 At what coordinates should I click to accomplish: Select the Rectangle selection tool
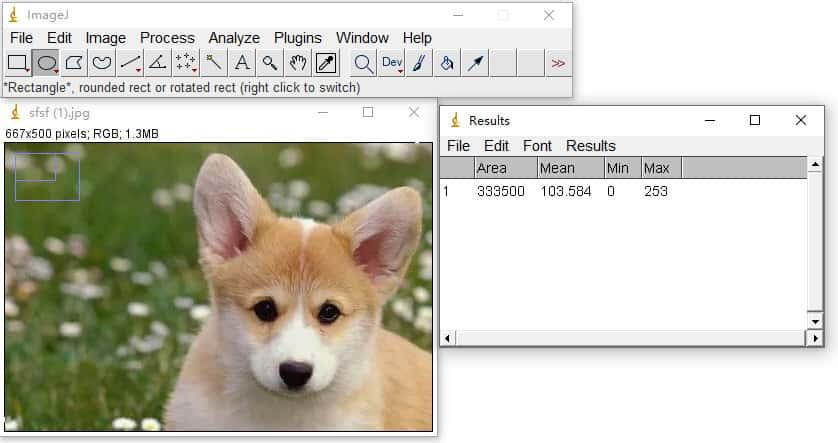18,63
